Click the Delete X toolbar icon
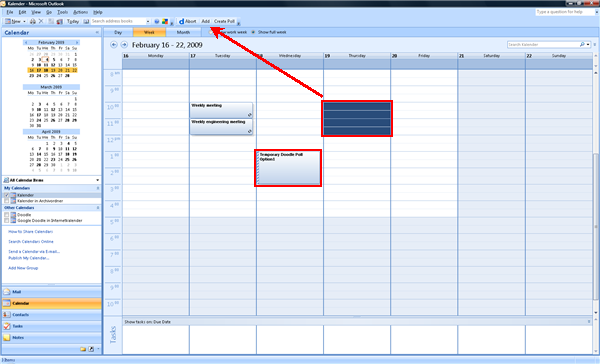This screenshot has height=364, width=600. click(x=41, y=21)
